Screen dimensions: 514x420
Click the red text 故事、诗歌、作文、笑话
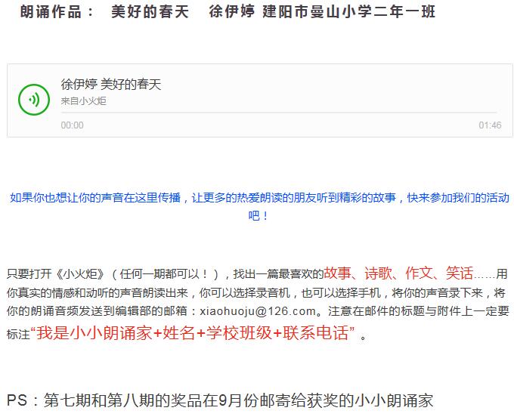point(398,273)
